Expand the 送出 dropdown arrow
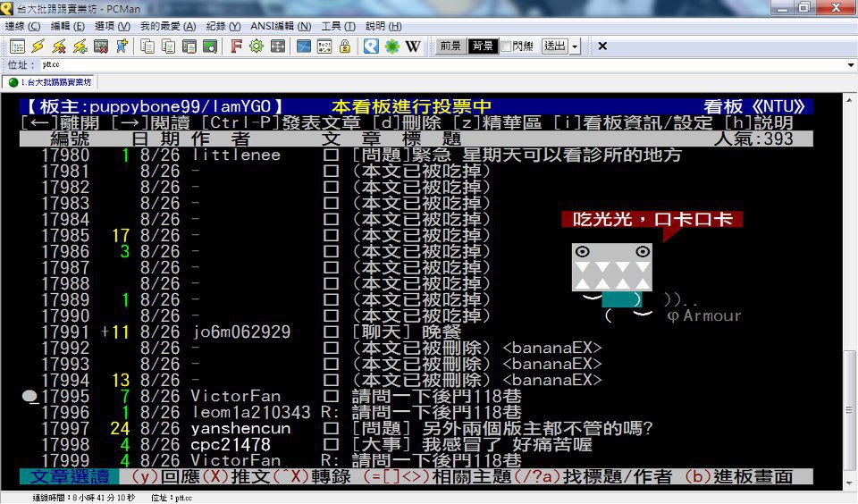Screen dimensions: 858x504 [575, 46]
